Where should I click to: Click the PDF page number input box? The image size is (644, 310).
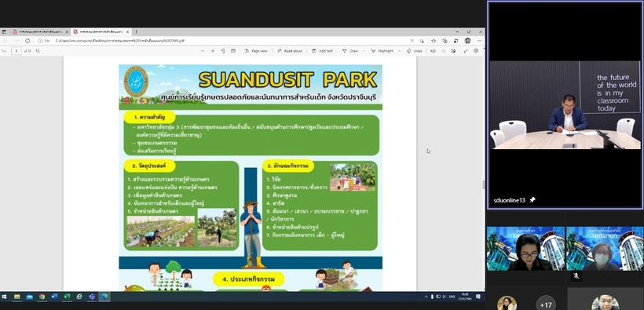point(16,51)
